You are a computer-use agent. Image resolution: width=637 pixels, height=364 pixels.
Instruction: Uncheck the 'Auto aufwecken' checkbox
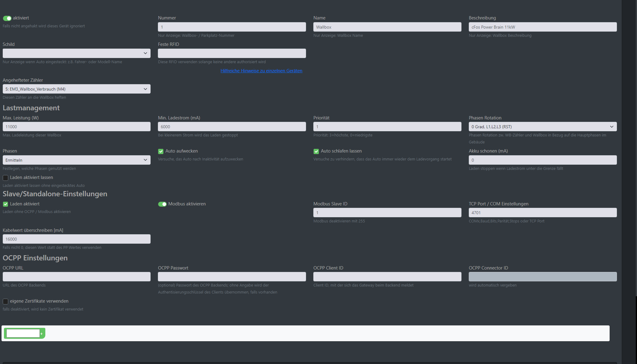pos(161,151)
